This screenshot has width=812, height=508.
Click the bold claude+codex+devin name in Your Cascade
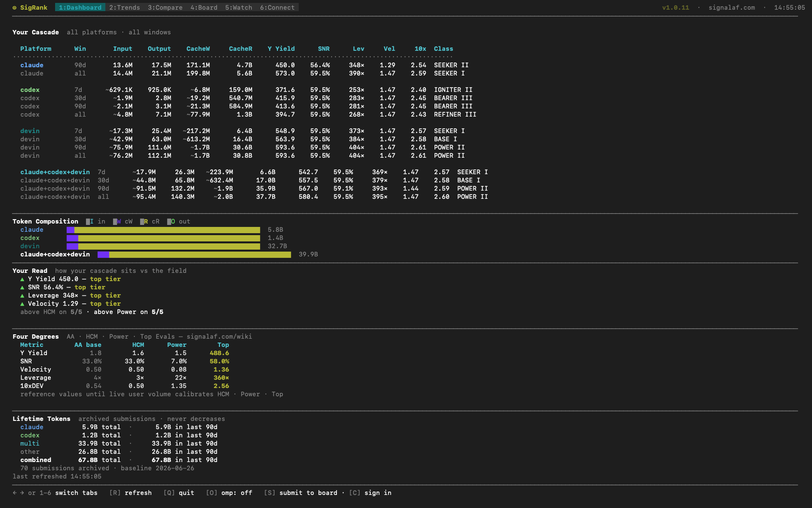click(55, 172)
